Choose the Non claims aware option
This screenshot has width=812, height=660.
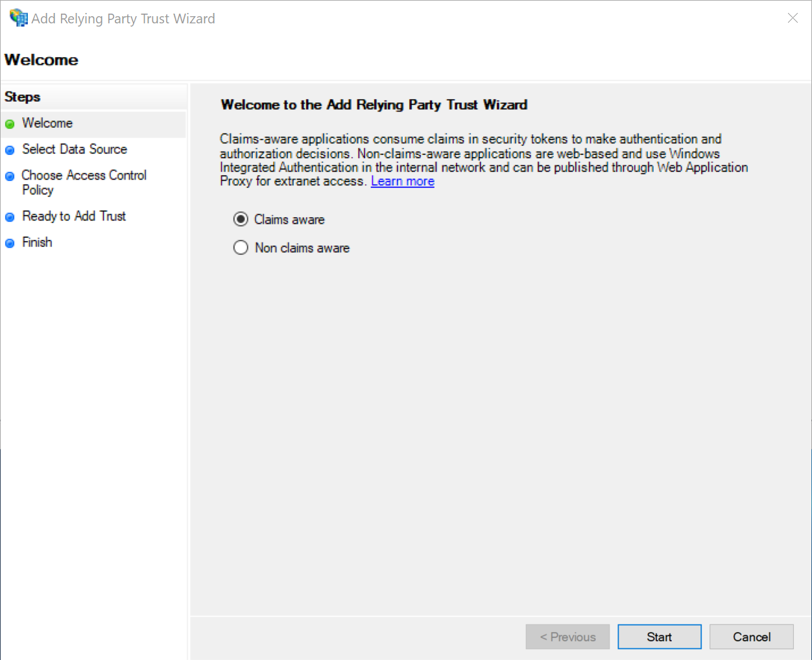241,248
